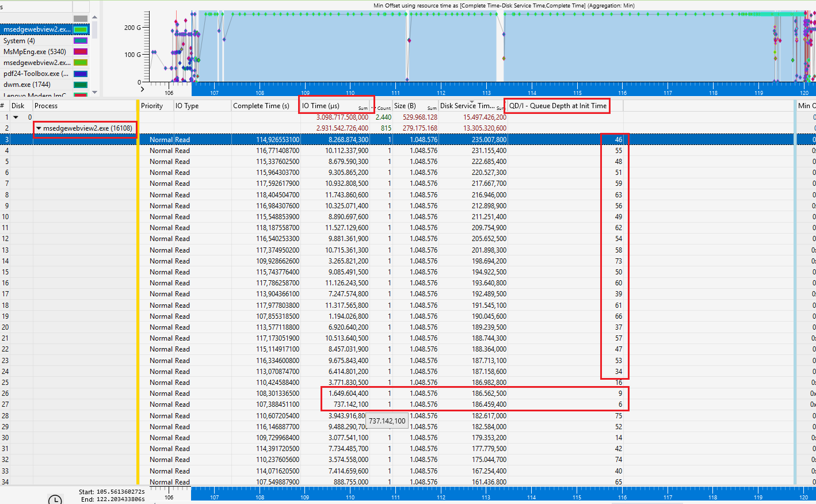
Task: Select the IO Time cell 8.268.874,300
Action: [349, 140]
